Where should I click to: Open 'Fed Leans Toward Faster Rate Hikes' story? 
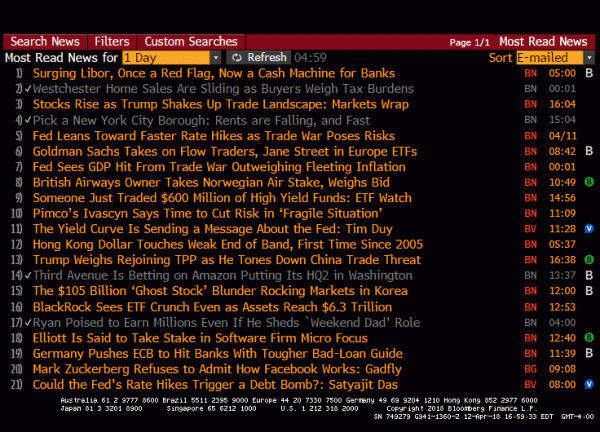pos(214,136)
